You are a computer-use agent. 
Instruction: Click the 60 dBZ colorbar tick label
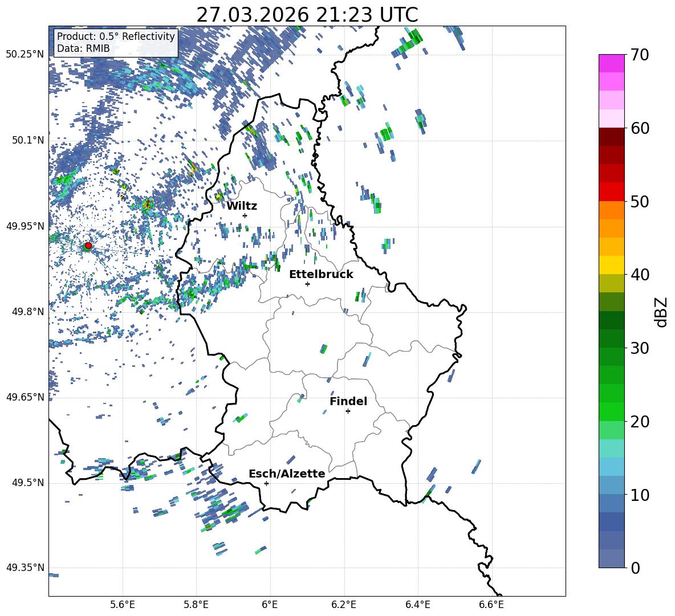point(639,128)
